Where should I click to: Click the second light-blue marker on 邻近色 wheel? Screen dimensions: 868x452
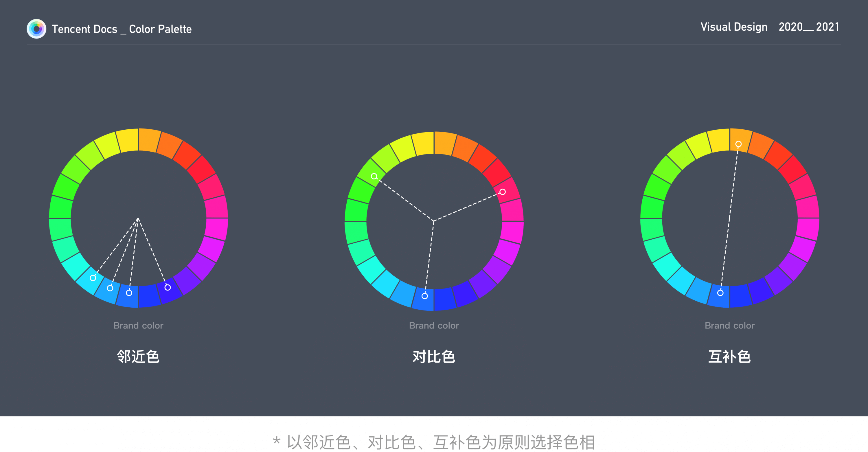[110, 288]
